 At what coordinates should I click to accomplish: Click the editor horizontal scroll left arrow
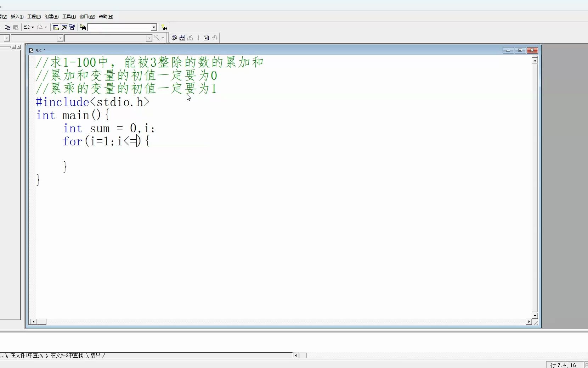pyautogui.click(x=33, y=322)
